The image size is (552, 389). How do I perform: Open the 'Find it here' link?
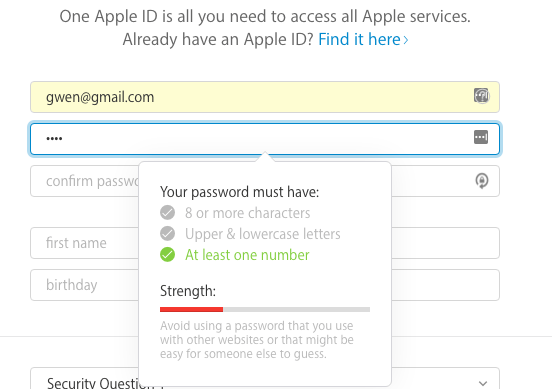coord(359,39)
